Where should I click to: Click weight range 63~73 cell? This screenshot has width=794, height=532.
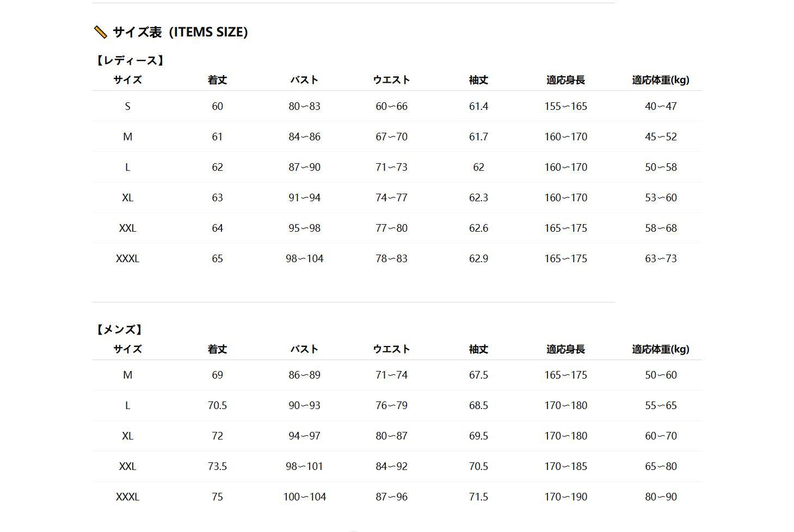coord(661,259)
